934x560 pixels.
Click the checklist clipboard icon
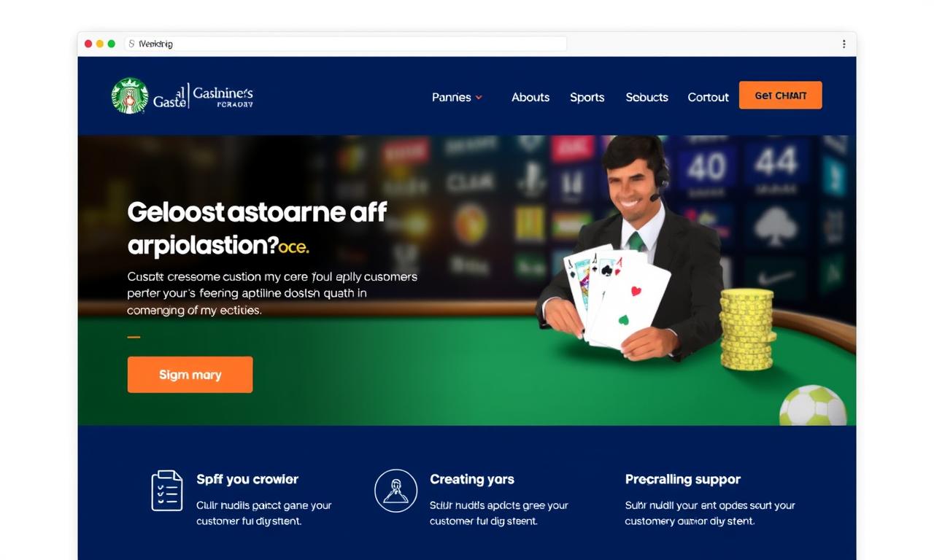coord(167,491)
